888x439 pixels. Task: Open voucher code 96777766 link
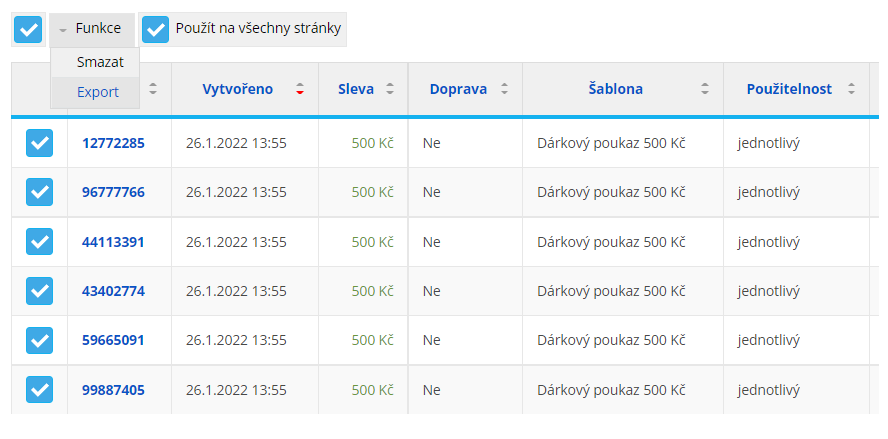tap(113, 193)
